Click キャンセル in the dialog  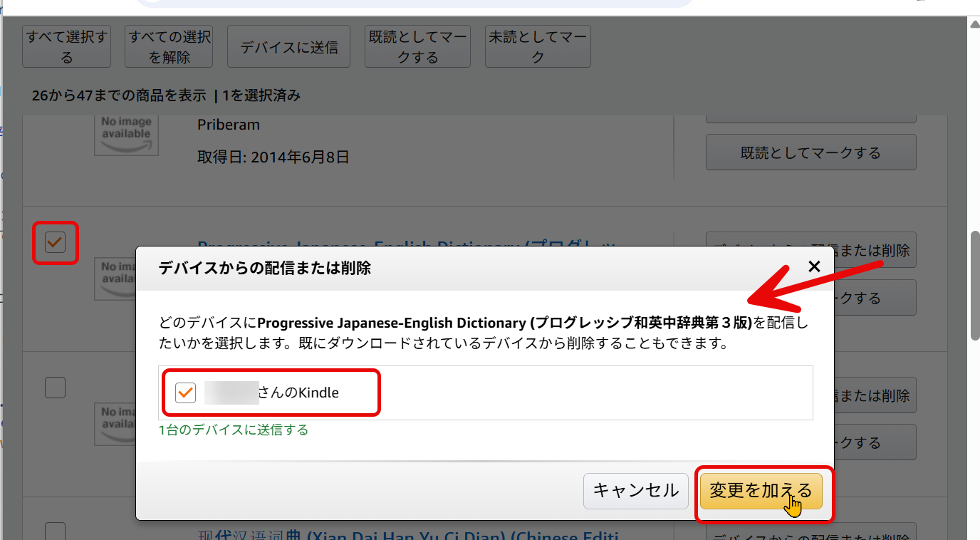635,490
